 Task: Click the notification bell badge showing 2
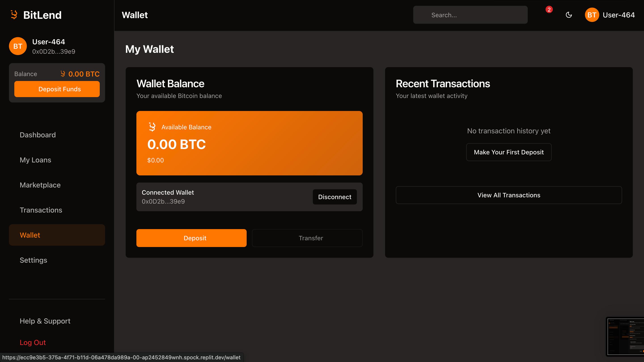coord(549,9)
